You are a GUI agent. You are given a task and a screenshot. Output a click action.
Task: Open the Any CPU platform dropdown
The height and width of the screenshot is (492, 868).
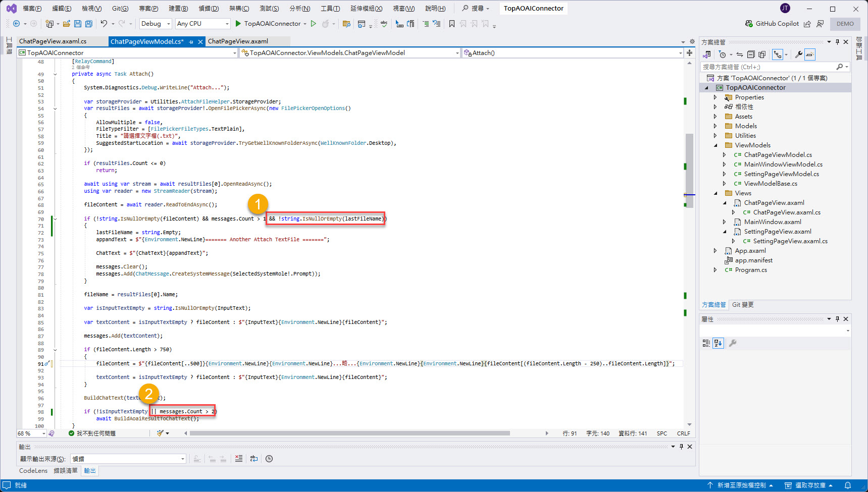(x=202, y=24)
